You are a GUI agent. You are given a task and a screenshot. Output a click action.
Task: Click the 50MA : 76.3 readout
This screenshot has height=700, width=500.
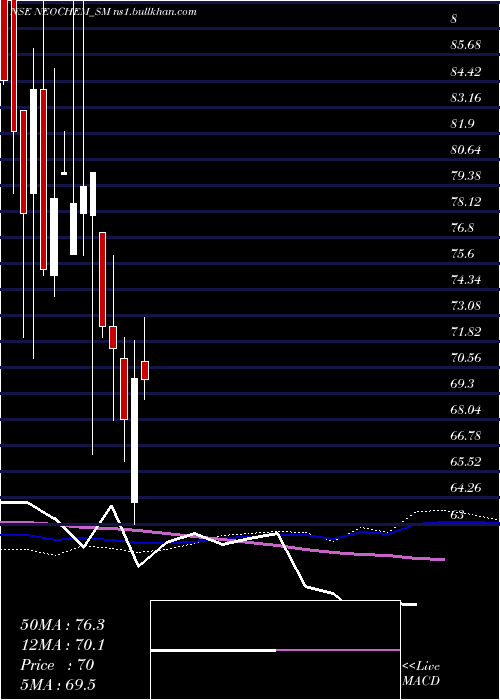(x=62, y=625)
